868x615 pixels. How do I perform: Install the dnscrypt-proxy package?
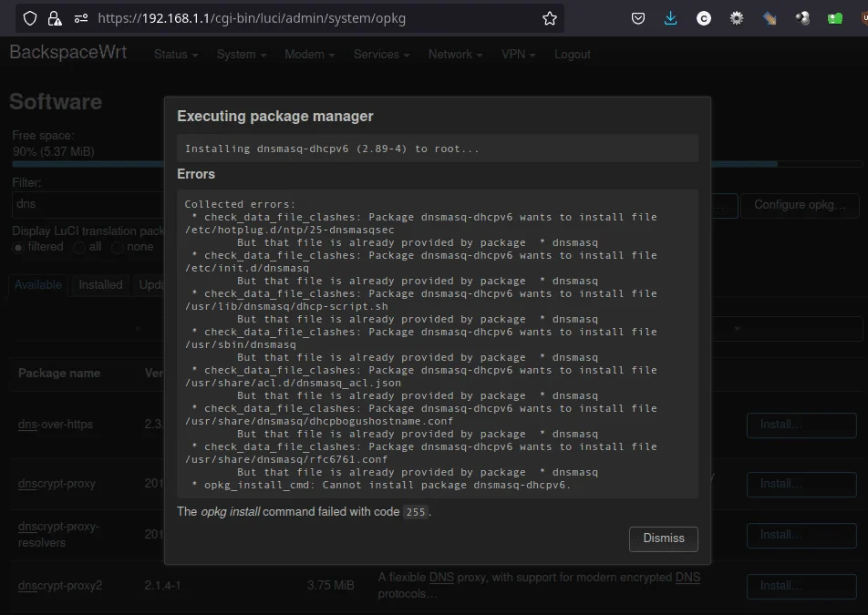pos(801,484)
